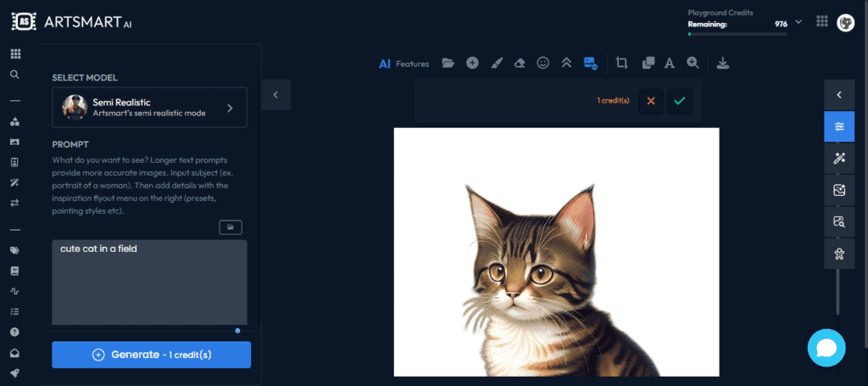Screen dimensions: 868x386
Task: Open the portrait card icon in left sidebar
Action: coord(15,162)
